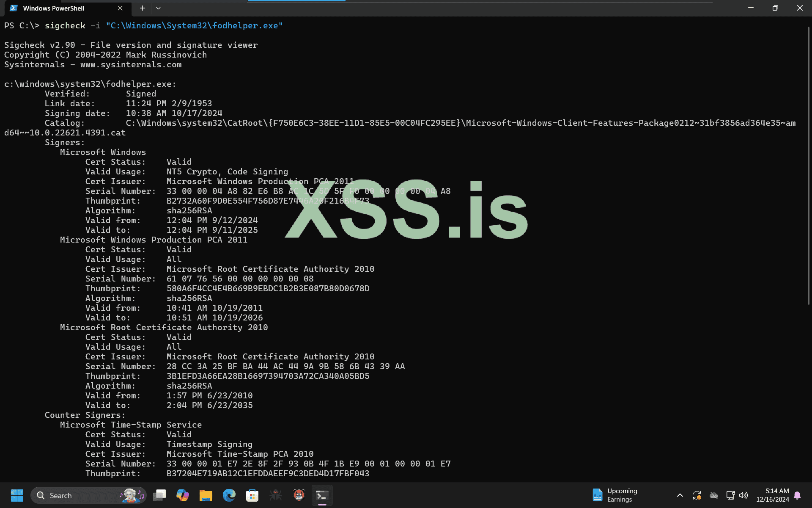Screen dimensions: 812x508
Task: Click the Windows Update tray icon
Action: pos(697,495)
